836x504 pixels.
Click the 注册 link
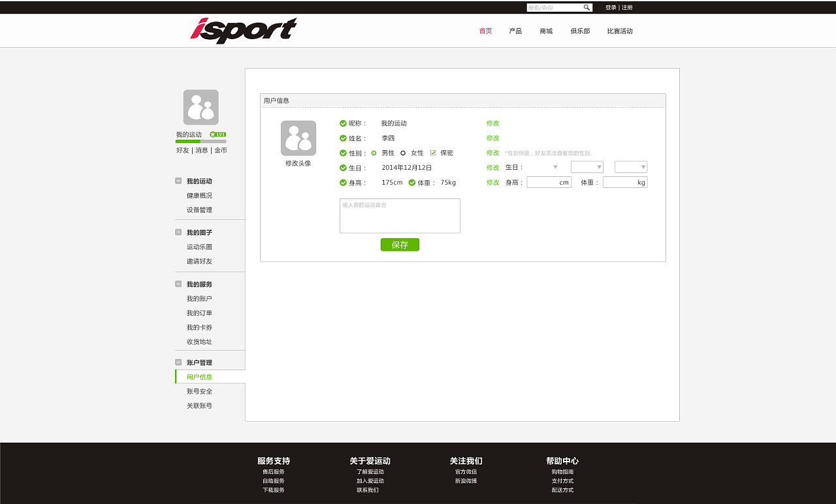pos(627,8)
